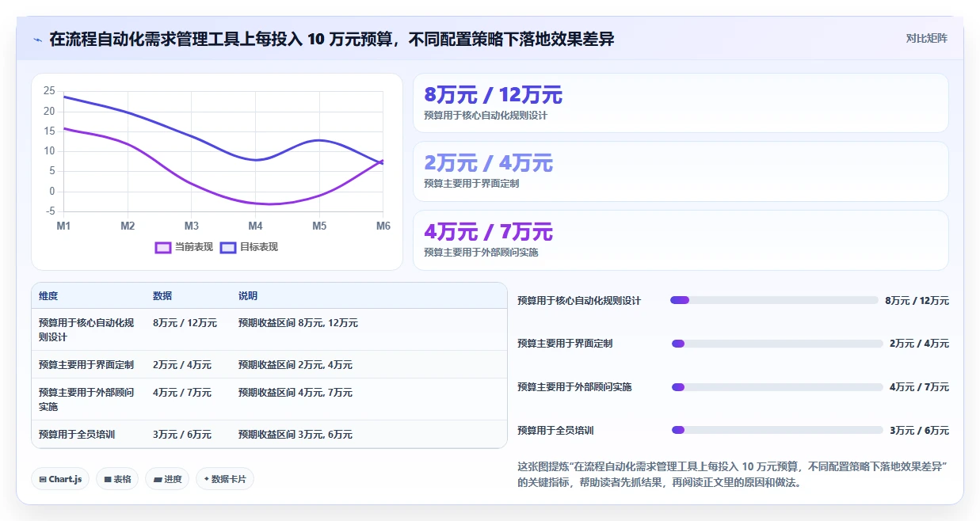Click the 表格 tag

click(117, 479)
